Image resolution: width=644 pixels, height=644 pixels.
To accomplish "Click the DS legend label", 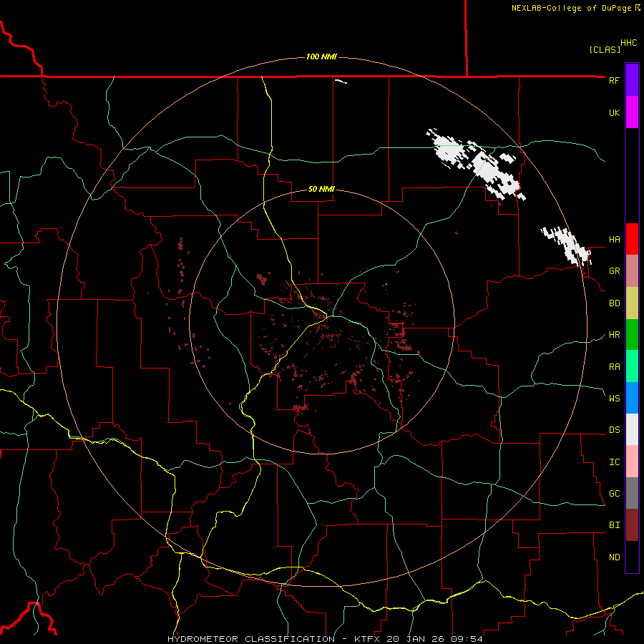I will (614, 430).
